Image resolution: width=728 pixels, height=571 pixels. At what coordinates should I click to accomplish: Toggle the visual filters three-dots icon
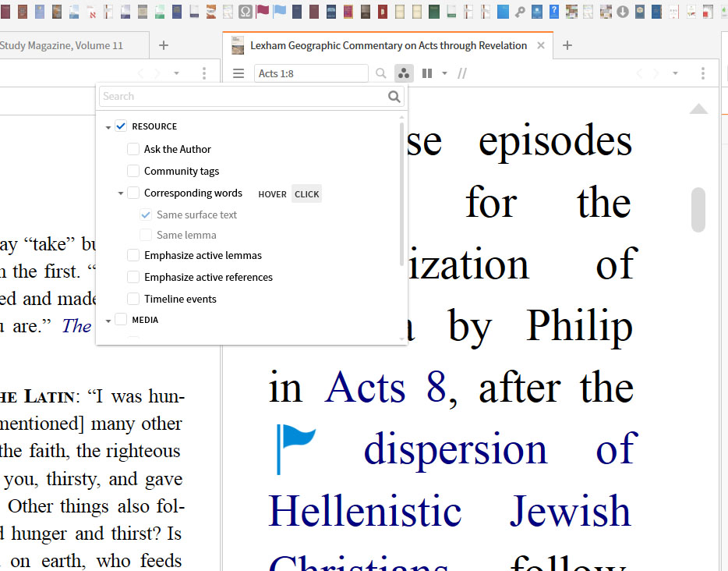pyautogui.click(x=404, y=73)
